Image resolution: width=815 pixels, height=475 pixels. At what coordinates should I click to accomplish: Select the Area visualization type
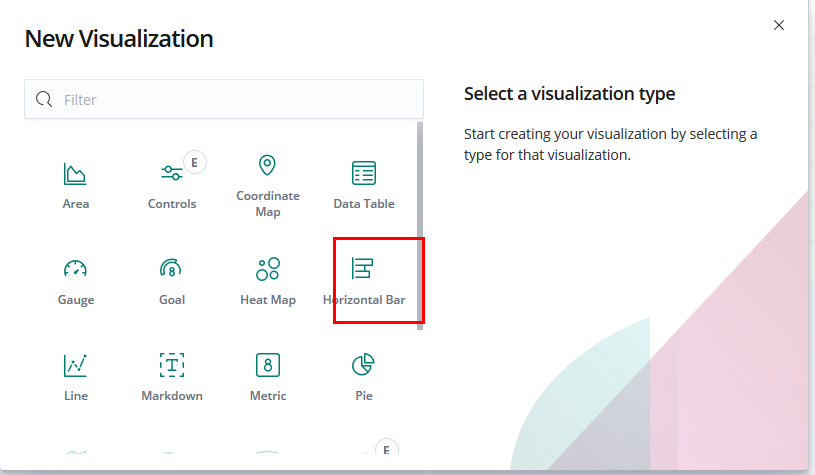[x=75, y=184]
